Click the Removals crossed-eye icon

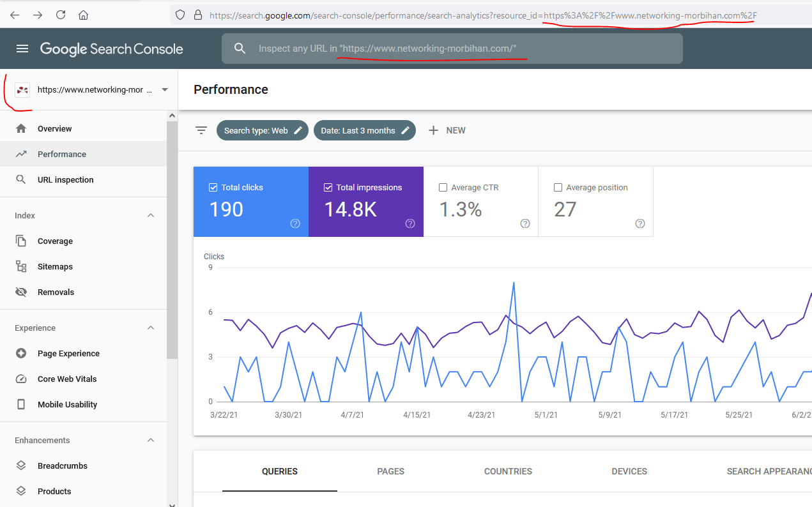point(21,292)
